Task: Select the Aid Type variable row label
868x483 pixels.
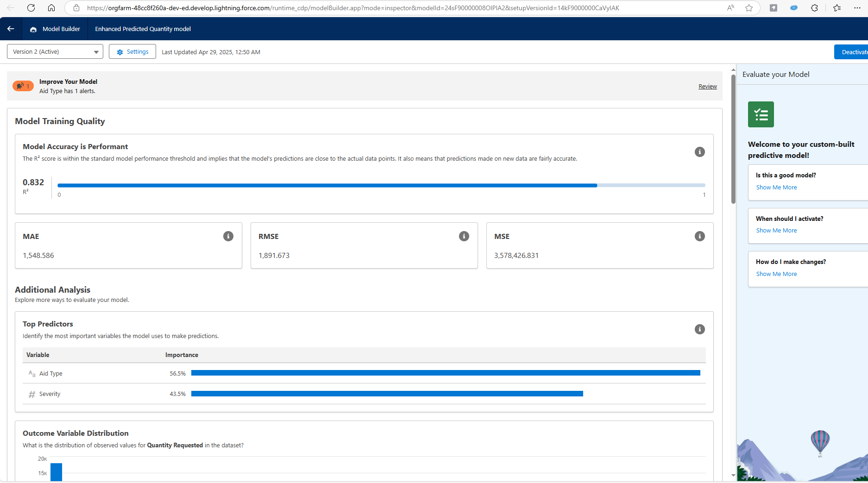Action: (x=51, y=374)
